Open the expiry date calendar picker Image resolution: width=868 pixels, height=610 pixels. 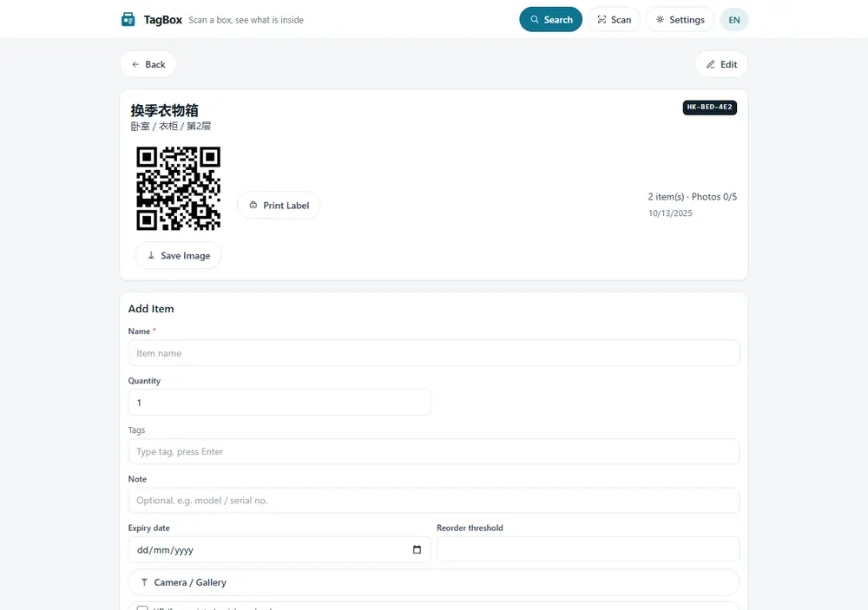pos(417,549)
